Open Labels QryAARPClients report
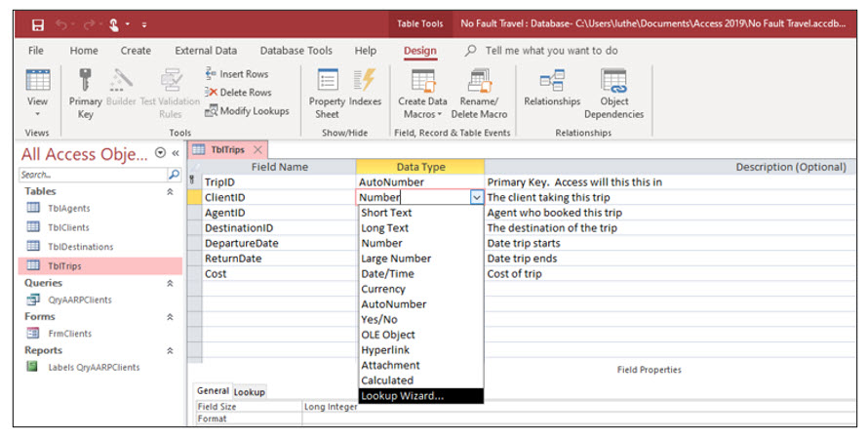Image resolution: width=868 pixels, height=439 pixels. 94,368
